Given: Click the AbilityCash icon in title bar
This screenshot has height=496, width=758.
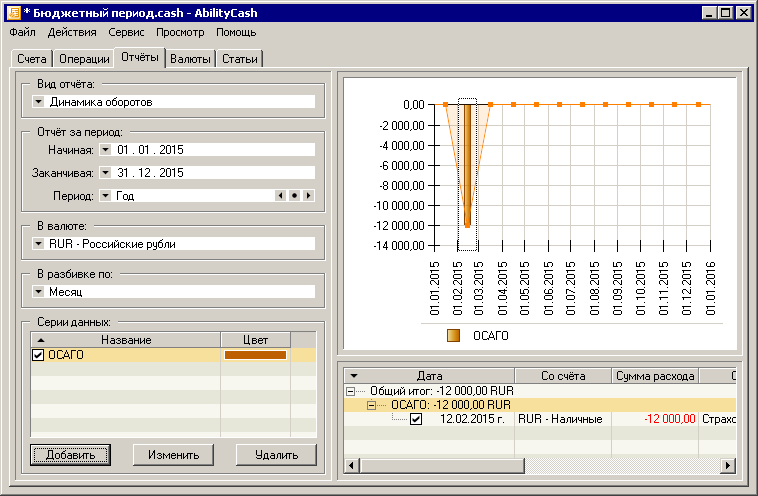Looking at the screenshot, I should pyautogui.click(x=12, y=12).
